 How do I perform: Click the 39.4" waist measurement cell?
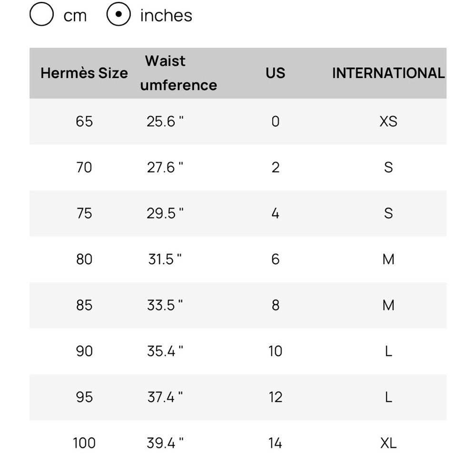[165, 443]
